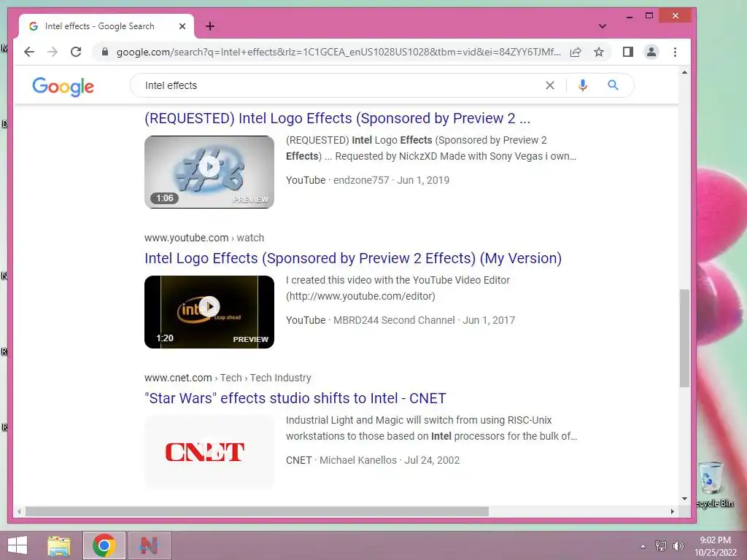Click the address bar URL
This screenshot has width=747, height=560.
(338, 52)
